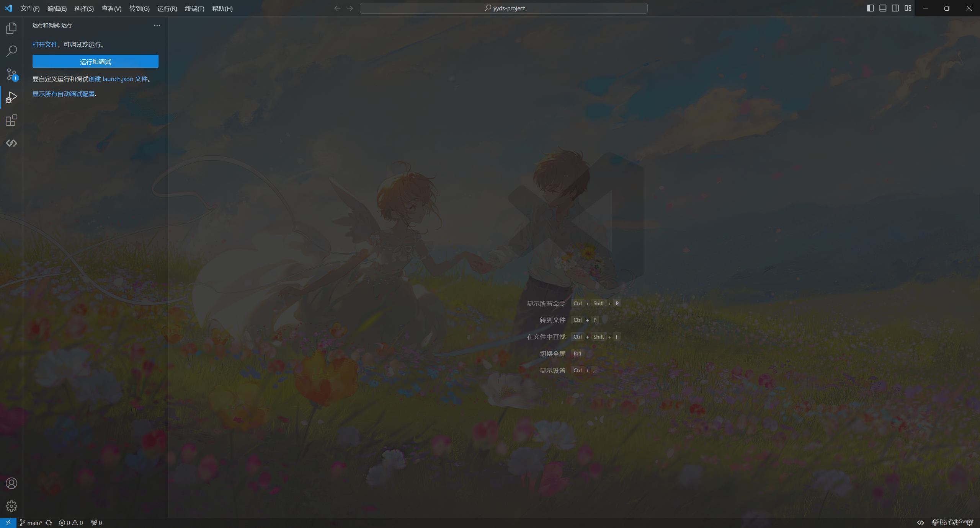
Task: Toggle the secondary side bar layout icon
Action: tap(895, 8)
